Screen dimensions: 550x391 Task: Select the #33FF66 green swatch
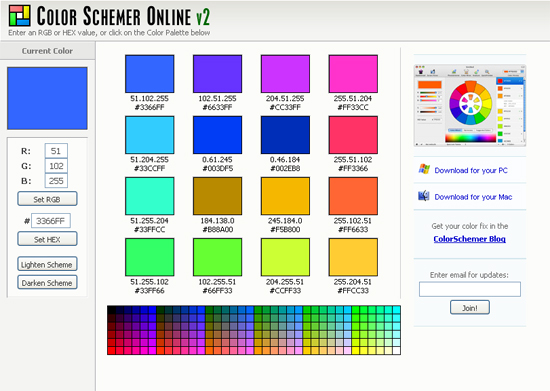click(x=149, y=257)
